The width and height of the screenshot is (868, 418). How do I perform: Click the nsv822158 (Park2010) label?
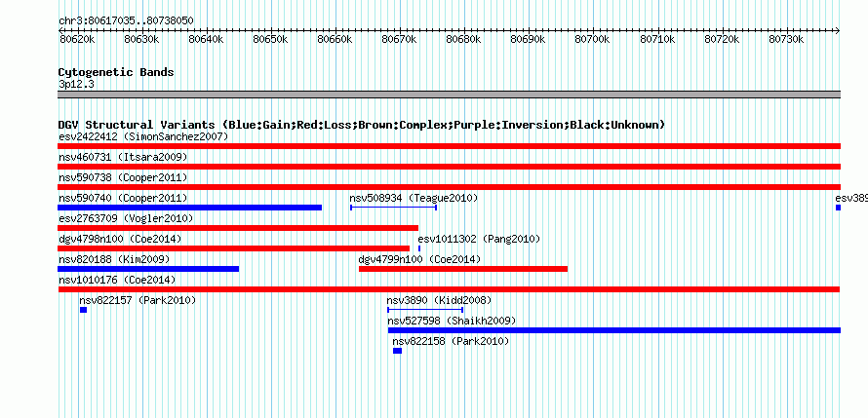(451, 341)
